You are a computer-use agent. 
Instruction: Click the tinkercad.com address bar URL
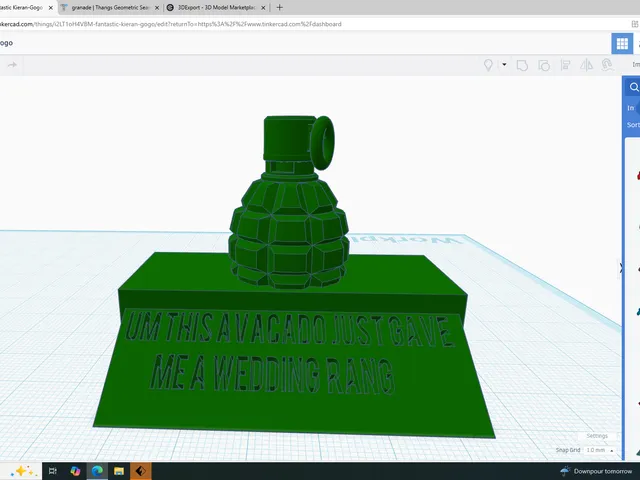point(171,24)
